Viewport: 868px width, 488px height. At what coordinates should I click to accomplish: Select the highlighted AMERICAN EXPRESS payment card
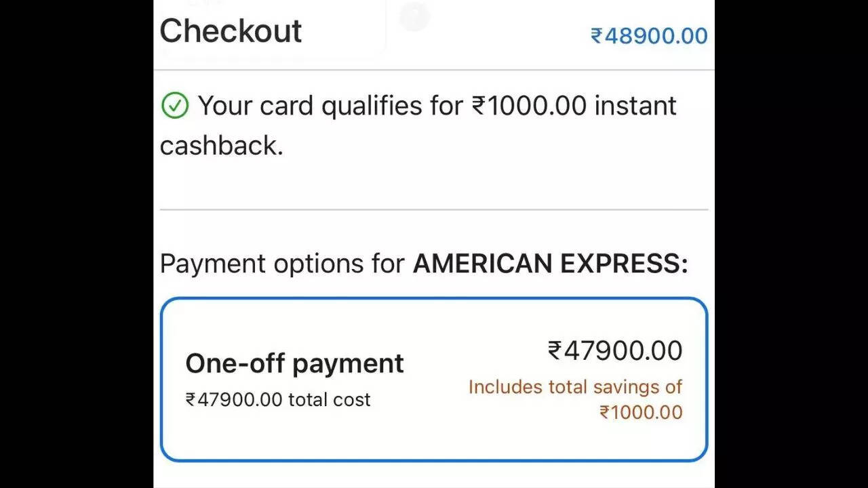434,377
